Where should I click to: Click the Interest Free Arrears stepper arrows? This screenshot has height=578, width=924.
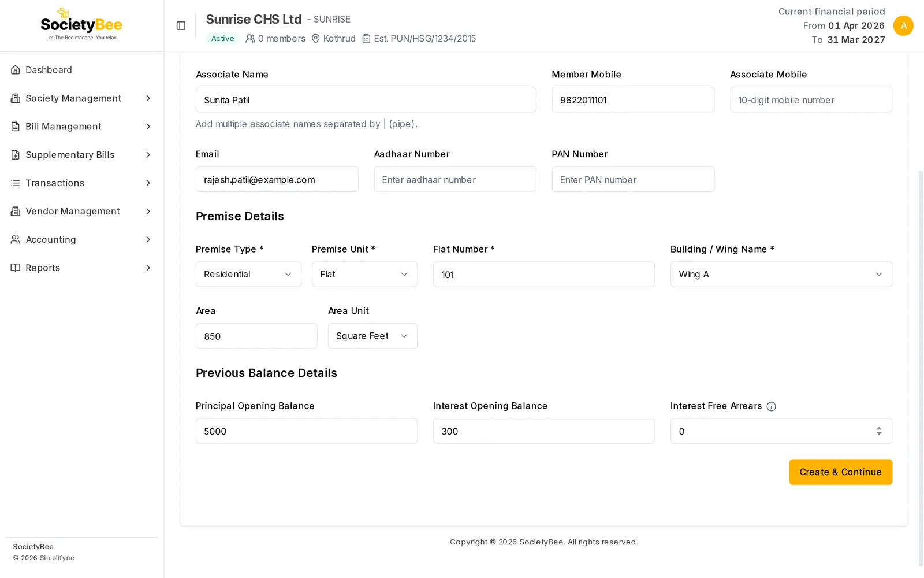[879, 431]
